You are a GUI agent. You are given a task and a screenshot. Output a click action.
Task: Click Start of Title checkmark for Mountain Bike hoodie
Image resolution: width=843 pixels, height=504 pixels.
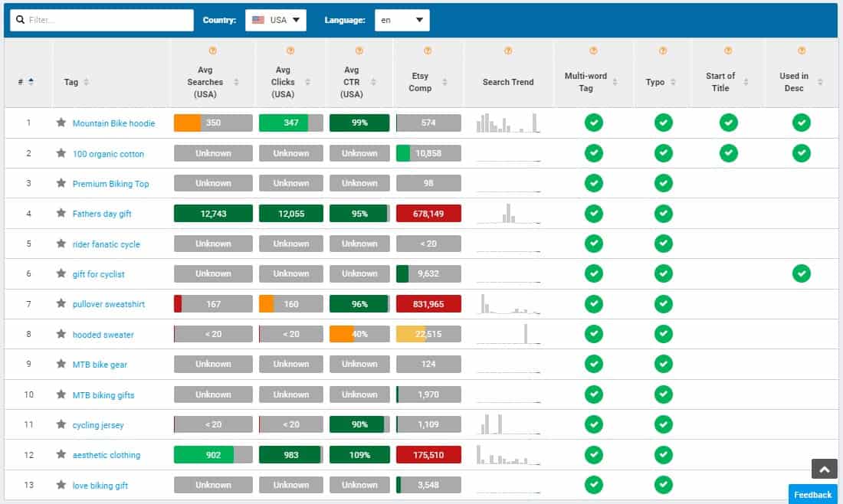[728, 123]
